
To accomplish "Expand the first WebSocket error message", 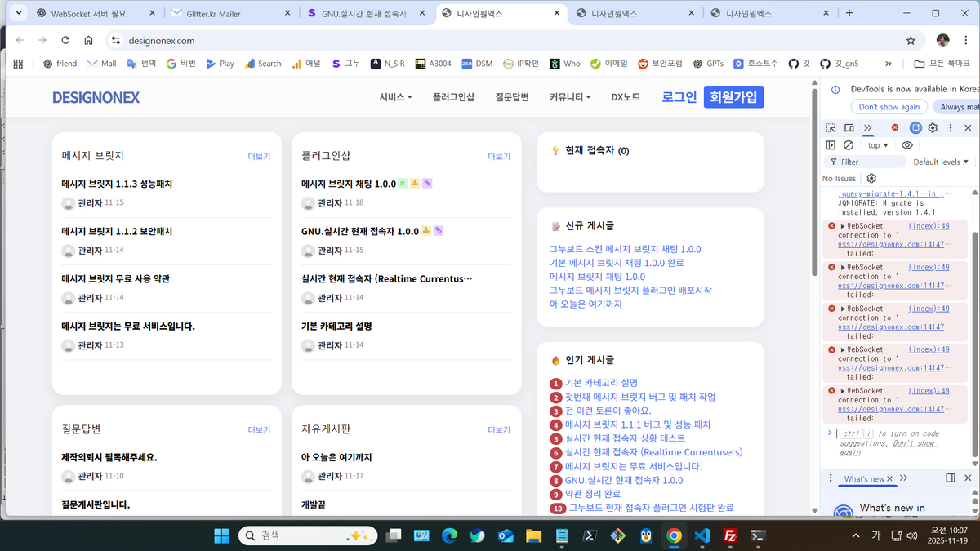I will point(842,226).
